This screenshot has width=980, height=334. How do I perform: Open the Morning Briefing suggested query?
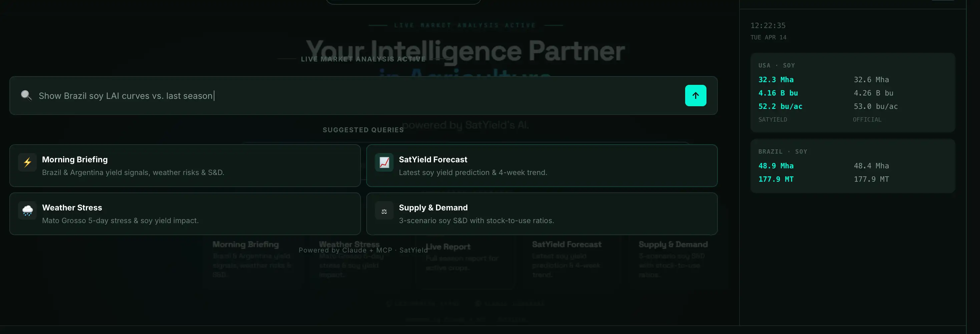(x=185, y=166)
